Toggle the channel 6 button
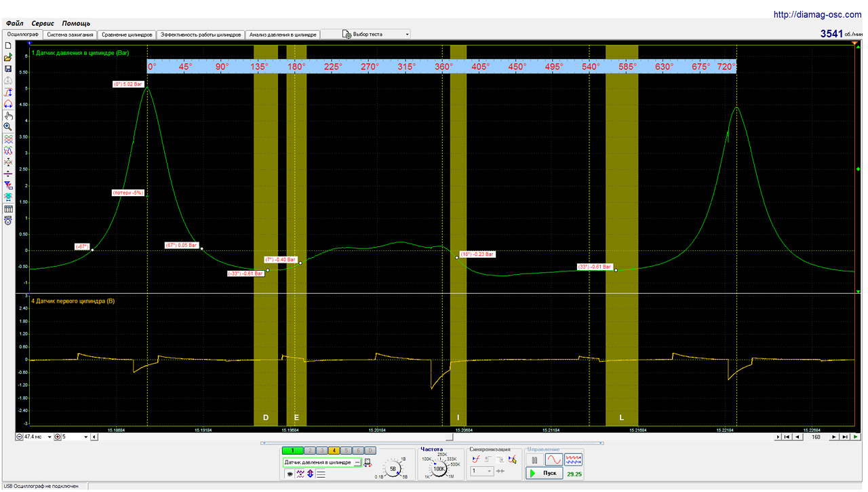The height and width of the screenshot is (492, 868). click(359, 451)
